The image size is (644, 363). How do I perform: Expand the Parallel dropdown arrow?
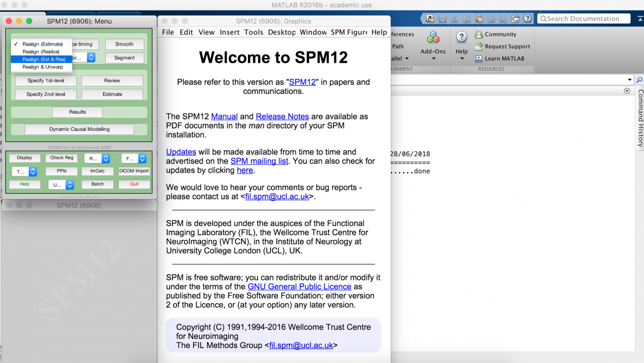pyautogui.click(x=406, y=58)
